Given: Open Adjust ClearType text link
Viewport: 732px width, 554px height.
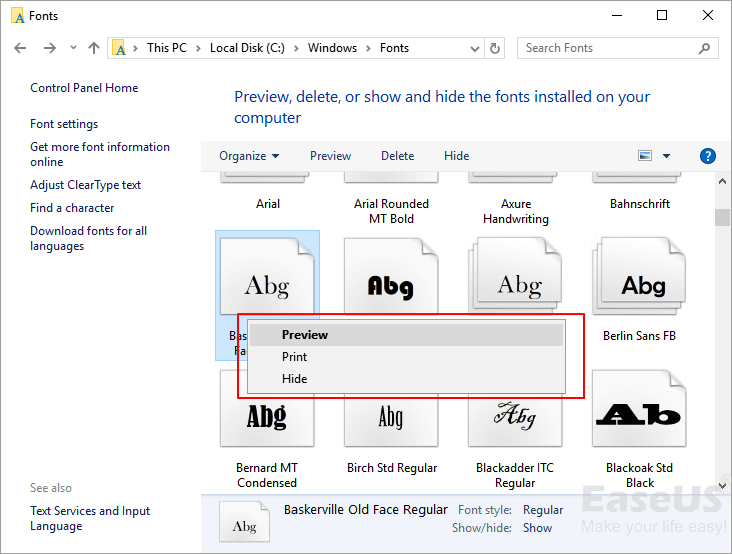Looking at the screenshot, I should coord(85,185).
